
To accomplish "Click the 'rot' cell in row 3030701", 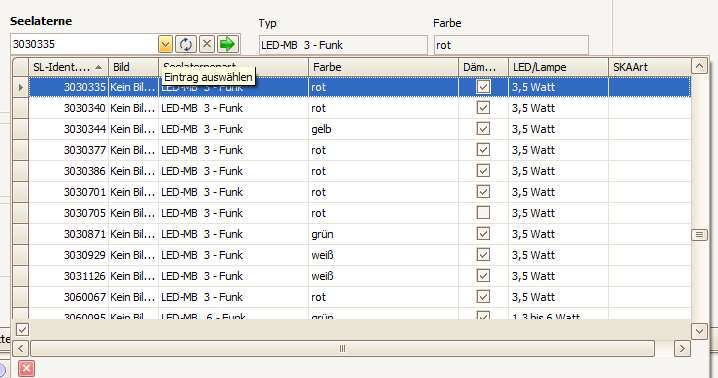I will click(384, 192).
